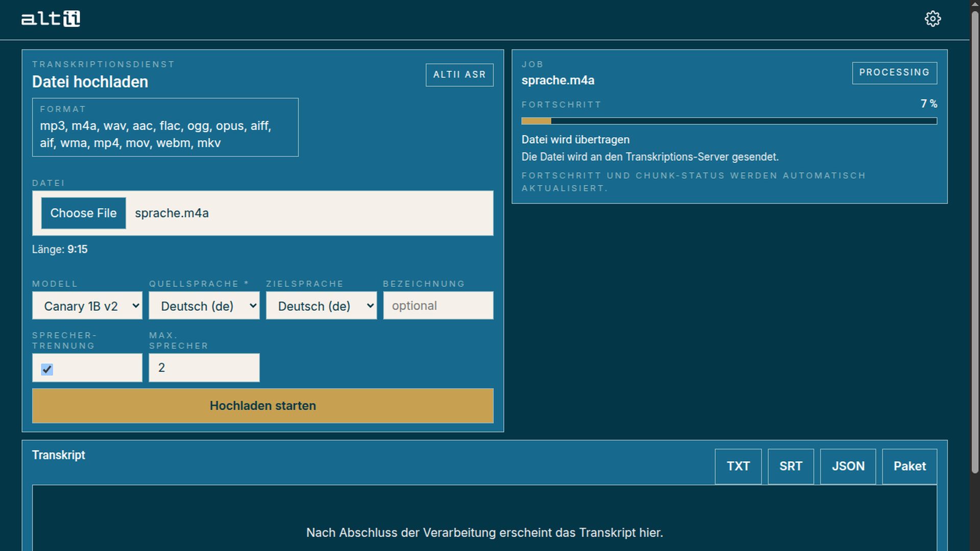Click the Choose File button
The image size is (980, 551).
pyautogui.click(x=83, y=213)
